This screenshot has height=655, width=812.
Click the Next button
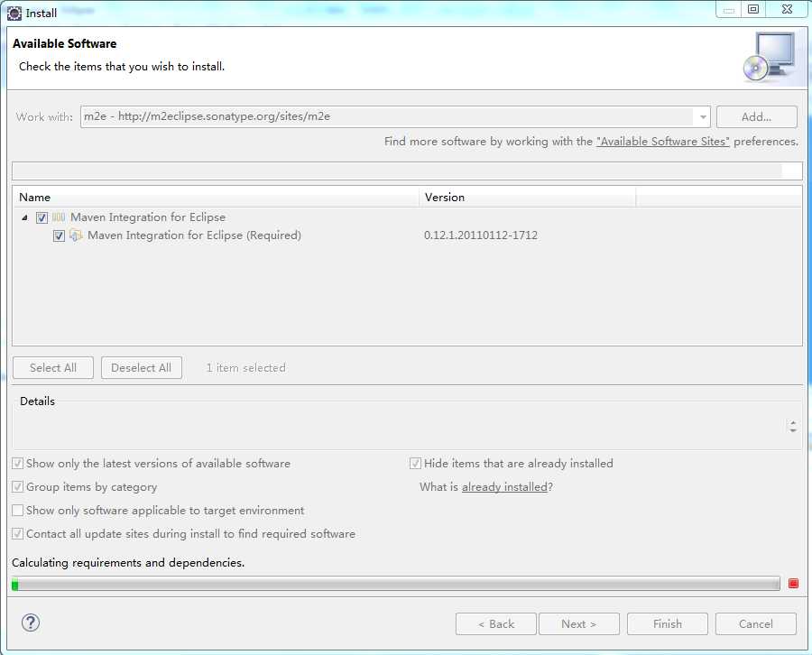[579, 624]
